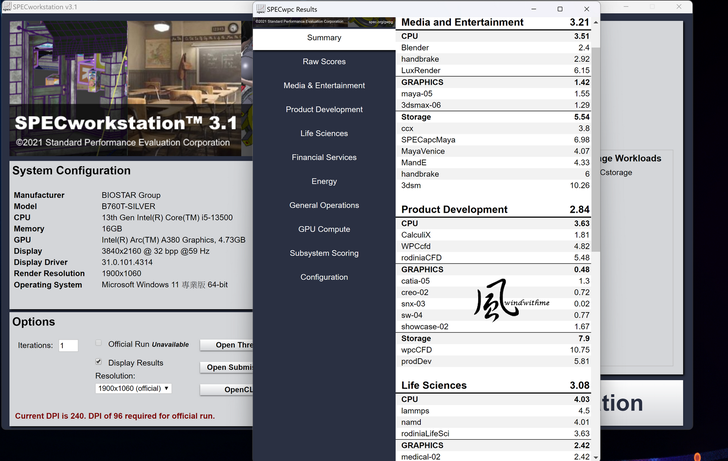The width and height of the screenshot is (728, 461).
Task: Toggle the Official Run checkbox
Action: pyautogui.click(x=98, y=343)
